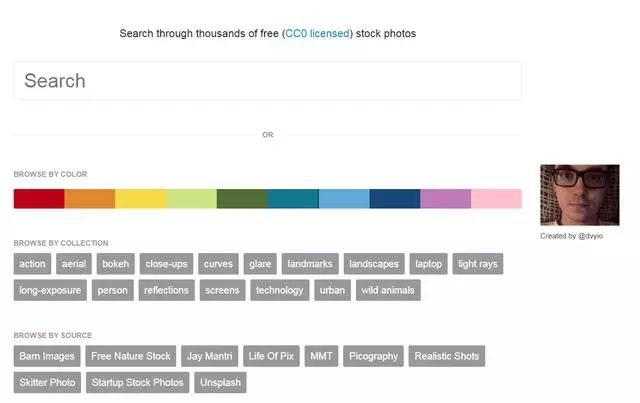Screen dimensions: 640x403
Task: Open the bokeh collection tag
Action: coord(116,264)
